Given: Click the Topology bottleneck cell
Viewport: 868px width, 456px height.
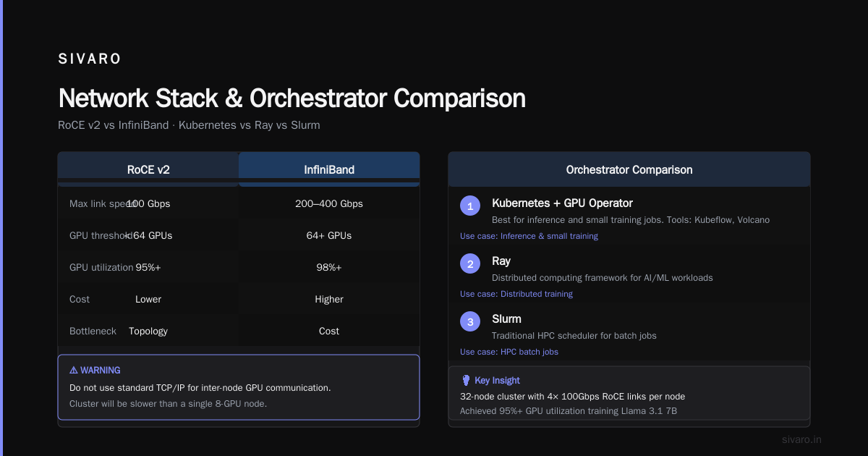Looking at the screenshot, I should point(148,331).
